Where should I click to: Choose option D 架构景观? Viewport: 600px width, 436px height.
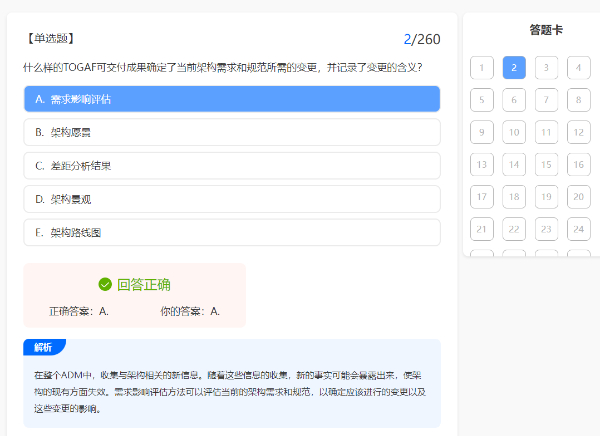232,199
